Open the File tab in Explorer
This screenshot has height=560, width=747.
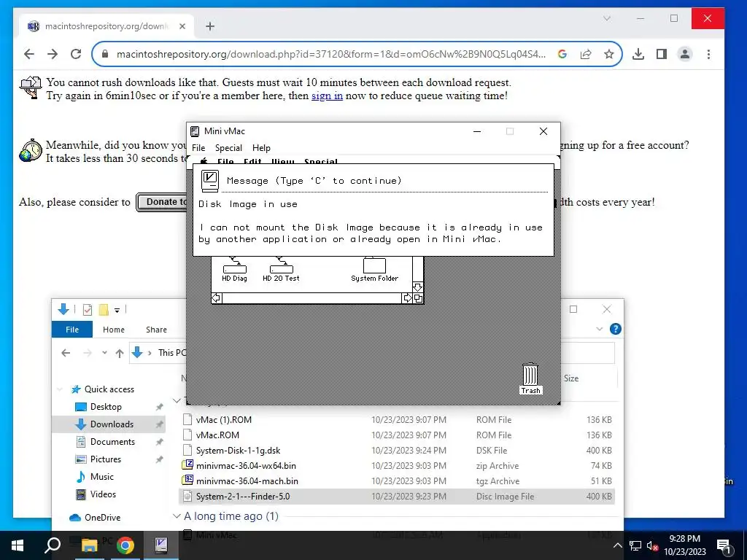[x=72, y=330]
